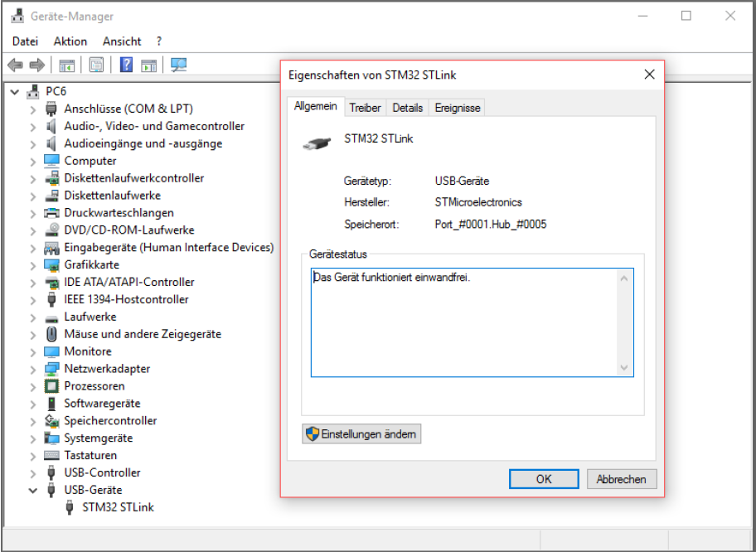Click the Einstellungen ändern button
The height and width of the screenshot is (552, 756).
point(361,433)
